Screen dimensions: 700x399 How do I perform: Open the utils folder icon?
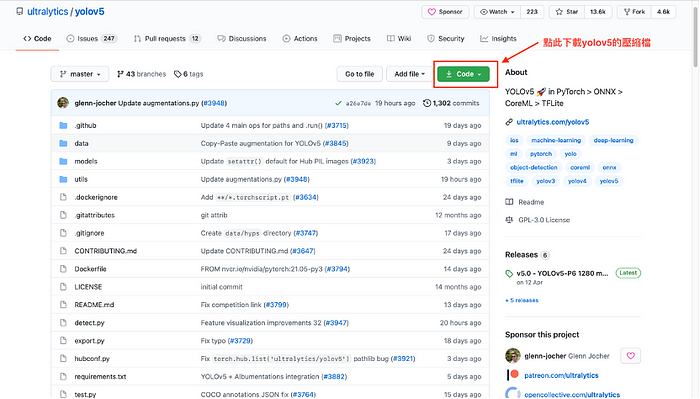point(63,179)
